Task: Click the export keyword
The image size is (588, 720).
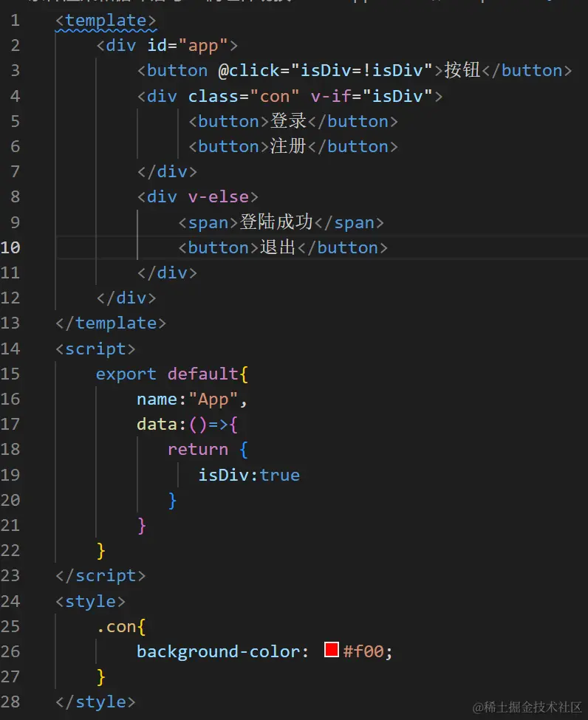Action: tap(126, 374)
